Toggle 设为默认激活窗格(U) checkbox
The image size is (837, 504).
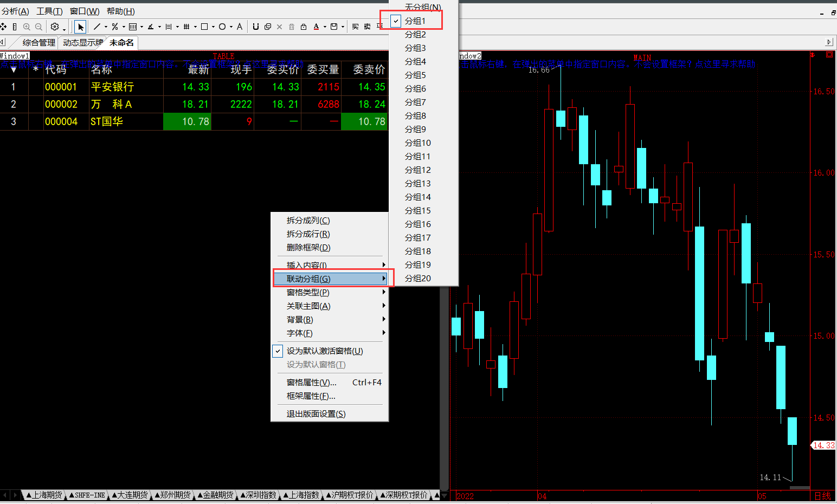(x=278, y=351)
